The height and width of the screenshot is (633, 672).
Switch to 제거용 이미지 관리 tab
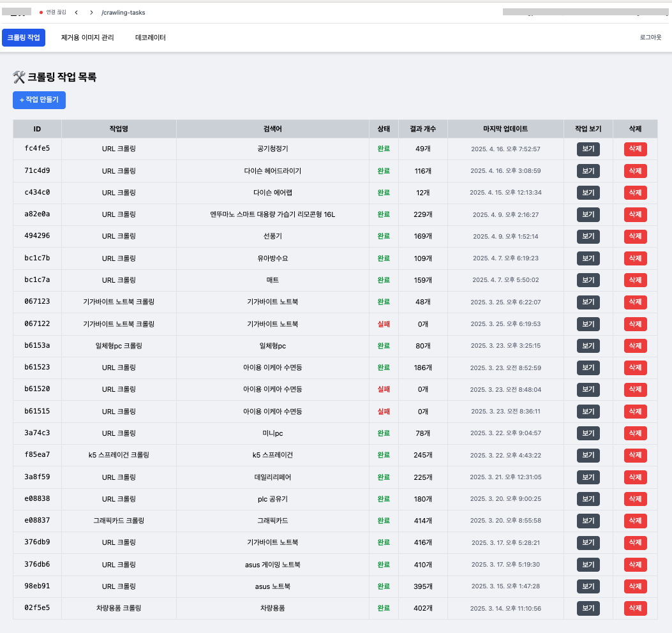pyautogui.click(x=87, y=38)
